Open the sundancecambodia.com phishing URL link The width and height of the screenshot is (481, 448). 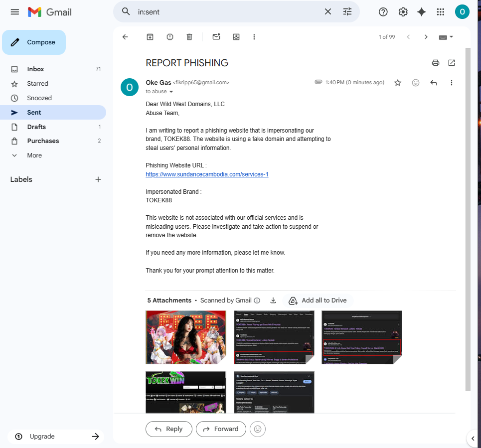[x=207, y=174]
